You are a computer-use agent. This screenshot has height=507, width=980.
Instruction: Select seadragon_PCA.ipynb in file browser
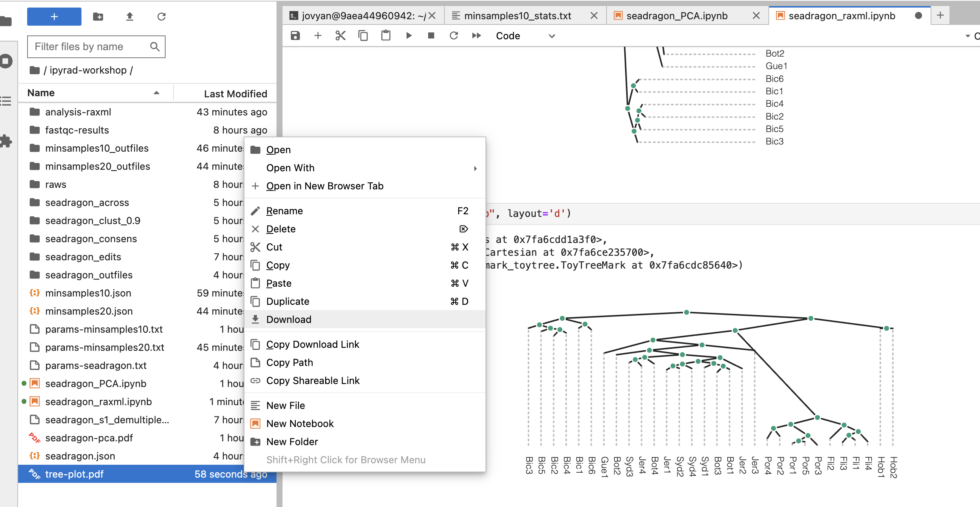click(131, 384)
